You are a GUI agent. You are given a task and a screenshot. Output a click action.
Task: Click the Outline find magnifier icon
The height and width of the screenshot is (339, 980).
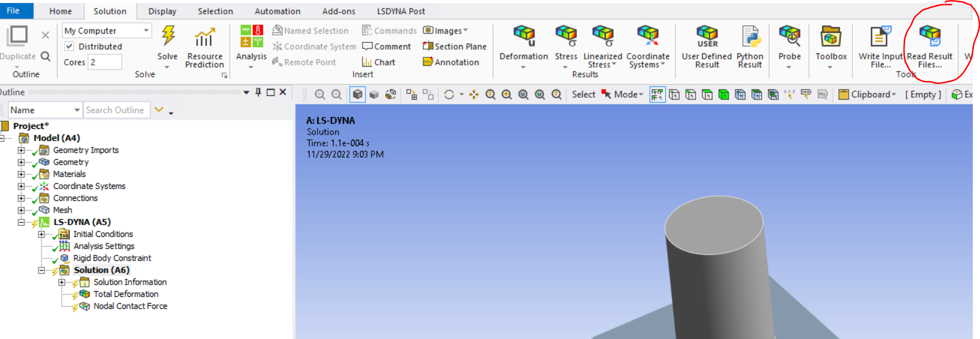tap(46, 56)
